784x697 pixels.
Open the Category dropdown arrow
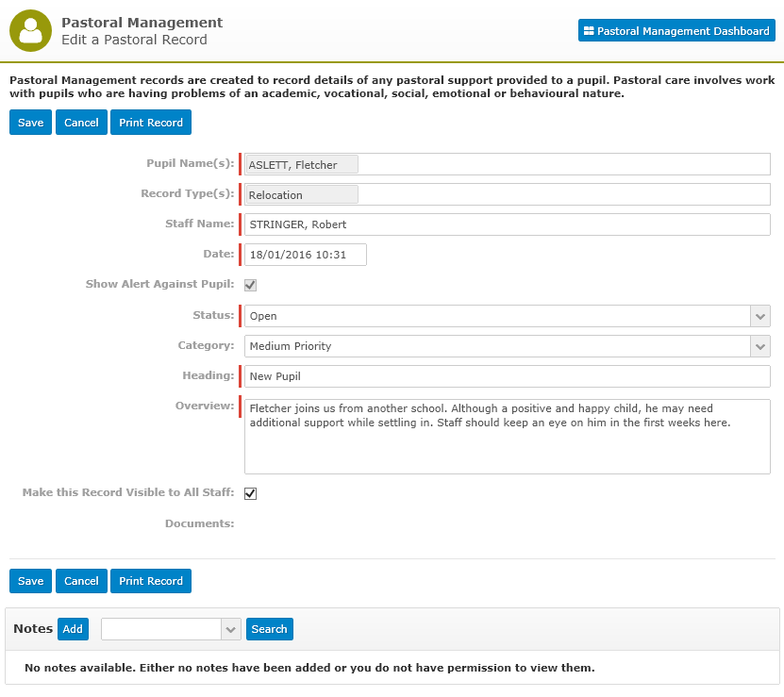760,346
